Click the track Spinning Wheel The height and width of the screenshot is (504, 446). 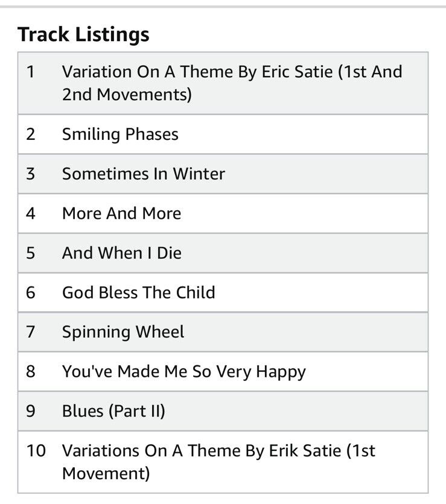pyautogui.click(x=123, y=332)
